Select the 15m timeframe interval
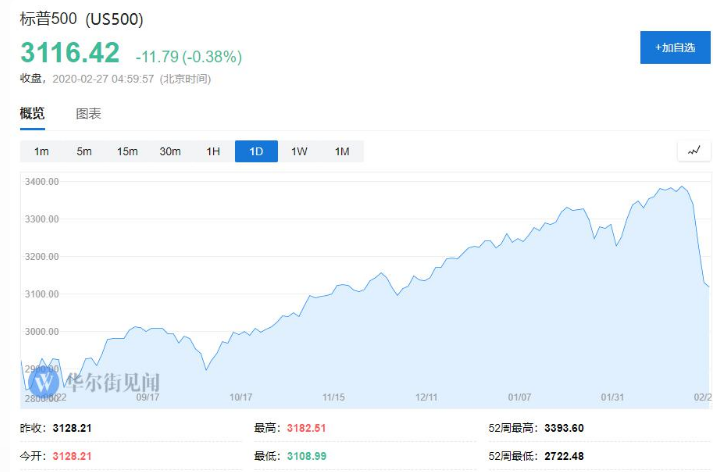713x472 pixels. pos(127,151)
